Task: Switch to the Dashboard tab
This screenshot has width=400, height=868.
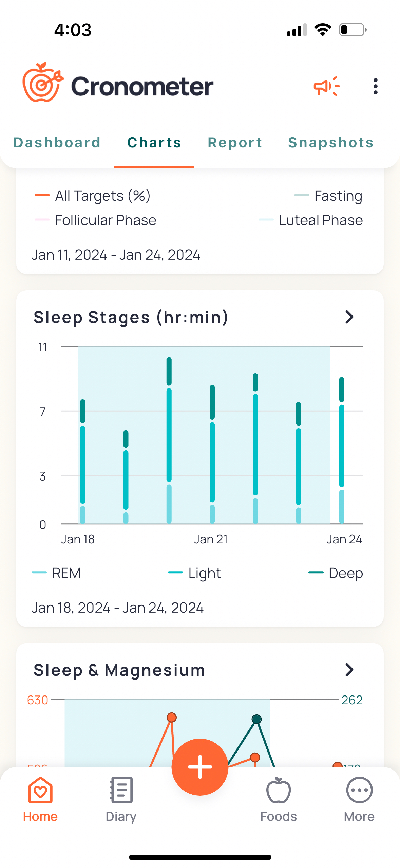Action: (x=57, y=143)
